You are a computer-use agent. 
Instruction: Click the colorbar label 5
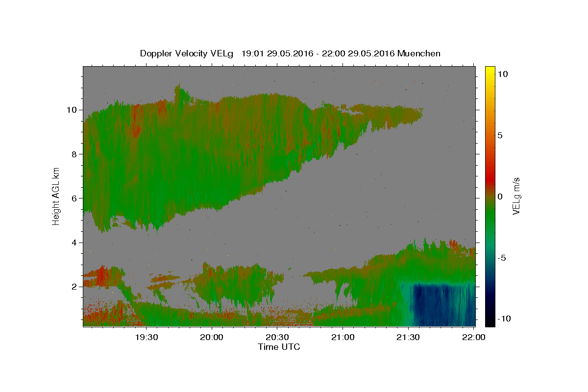click(x=500, y=135)
